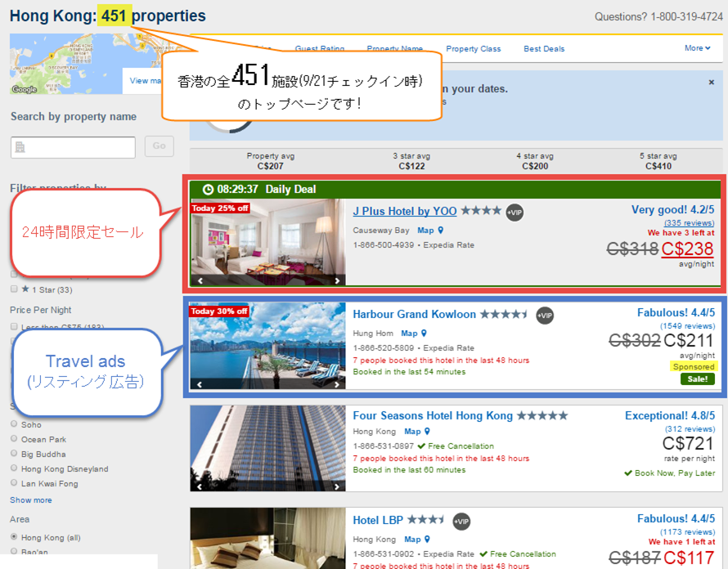Screen dimensions: 728x569
Task: Click VIP badge next to J Plus Hotel
Action: (515, 213)
